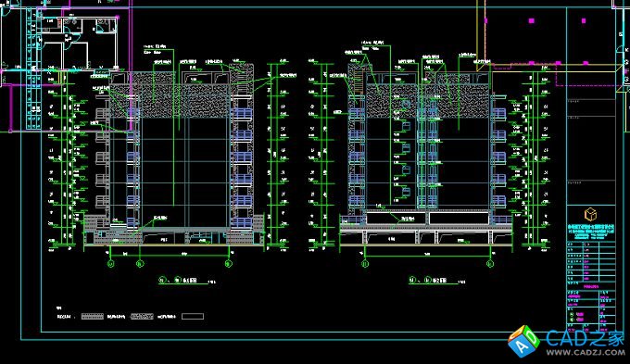Select magenta square on the yellow vertical line
630x364 pixels.
coord(485,20)
